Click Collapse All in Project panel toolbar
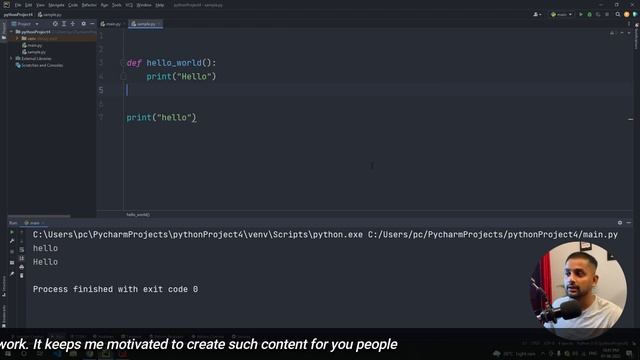Viewport: 640px width, 360px height. click(73, 24)
